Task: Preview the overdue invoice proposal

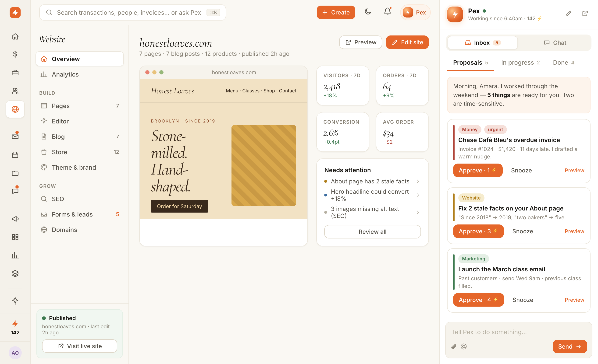Action: pos(574,170)
